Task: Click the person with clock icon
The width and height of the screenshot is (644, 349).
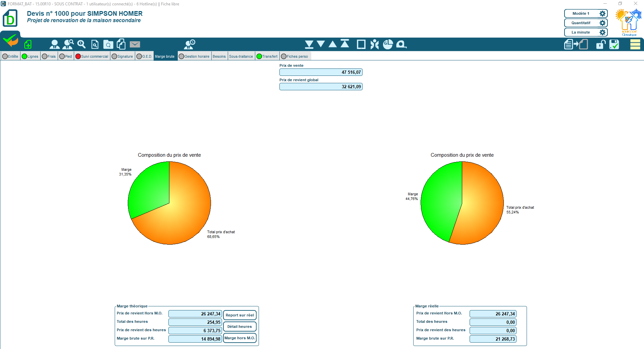Action: tap(190, 44)
